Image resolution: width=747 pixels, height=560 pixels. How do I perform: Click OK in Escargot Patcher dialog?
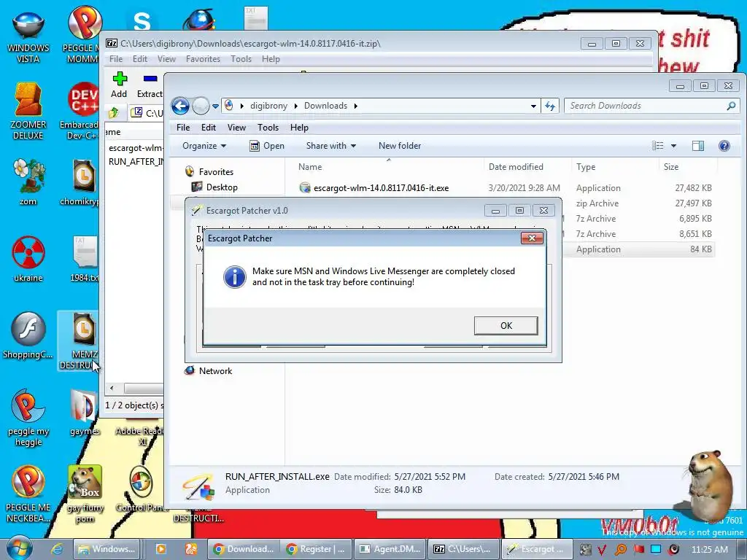click(x=506, y=326)
